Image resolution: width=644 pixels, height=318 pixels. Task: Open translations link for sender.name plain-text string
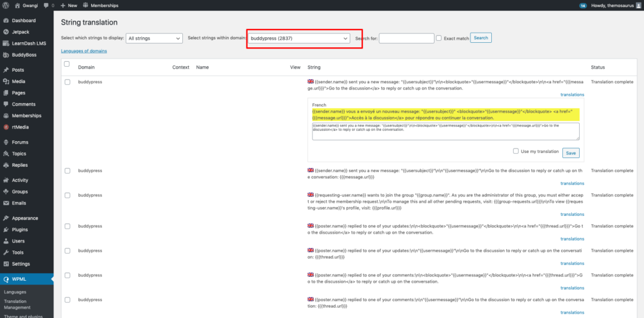[x=572, y=183]
